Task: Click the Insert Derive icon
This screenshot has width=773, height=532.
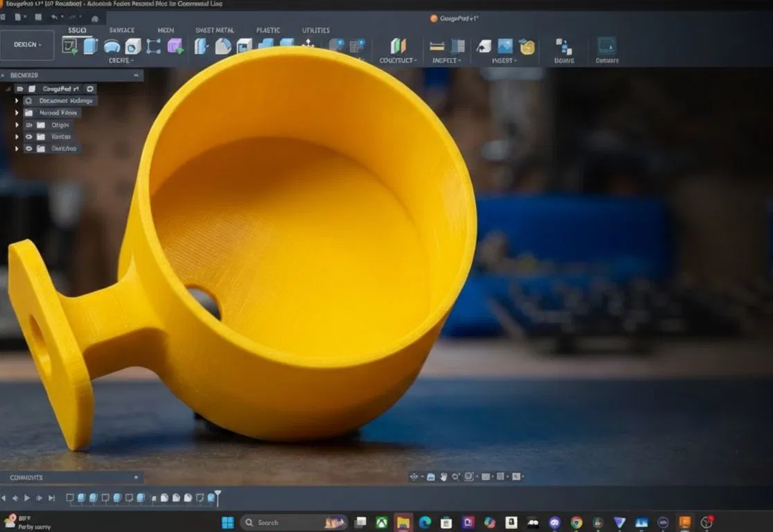Action: click(483, 46)
